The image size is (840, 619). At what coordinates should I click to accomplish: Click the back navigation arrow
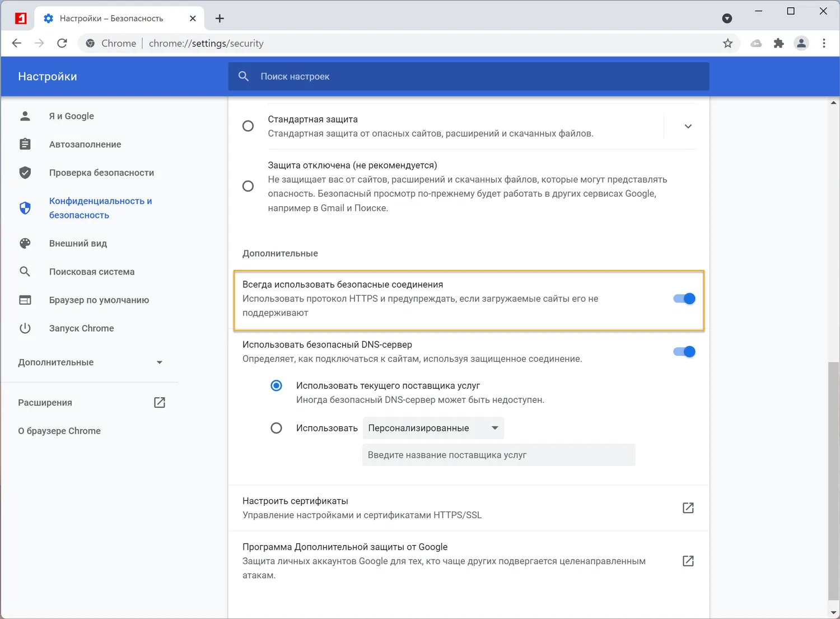click(x=17, y=43)
